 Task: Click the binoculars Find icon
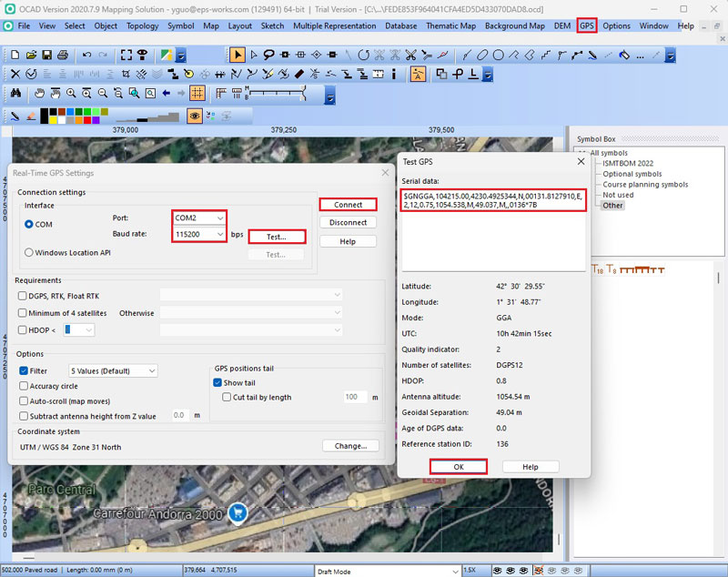15,94
